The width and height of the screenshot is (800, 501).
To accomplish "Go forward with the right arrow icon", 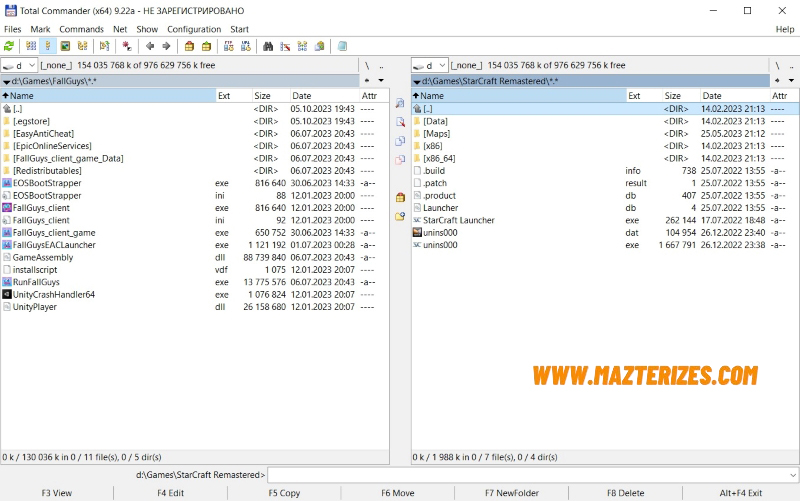I will coord(166,46).
